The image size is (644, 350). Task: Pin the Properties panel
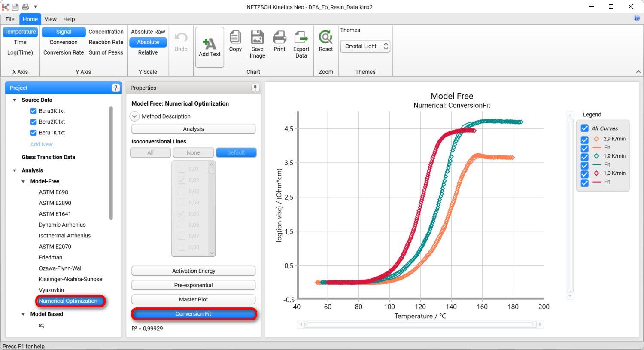tap(255, 88)
